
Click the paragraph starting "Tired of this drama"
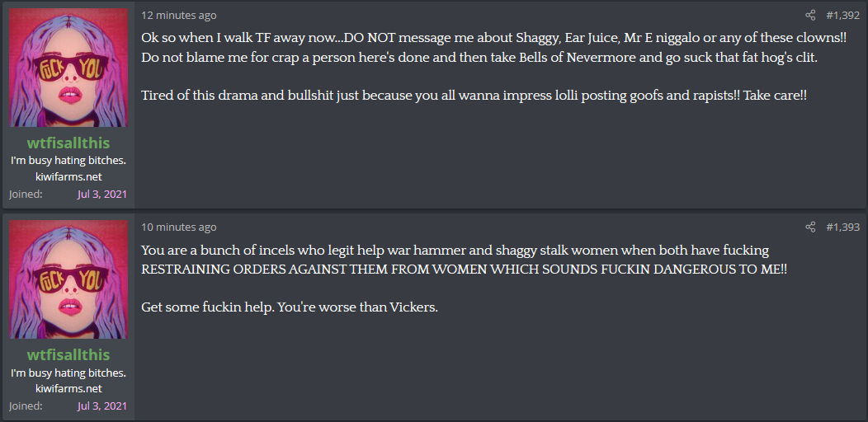[474, 95]
